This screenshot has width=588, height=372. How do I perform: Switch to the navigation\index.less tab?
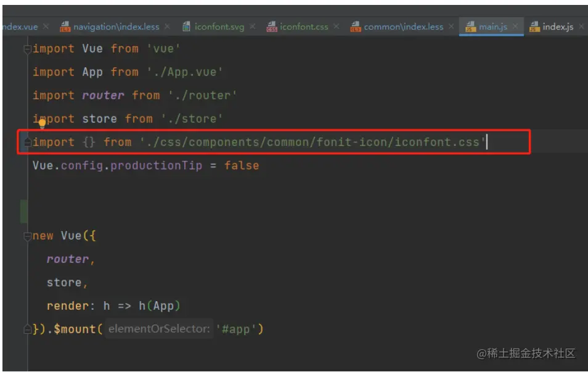click(x=116, y=27)
